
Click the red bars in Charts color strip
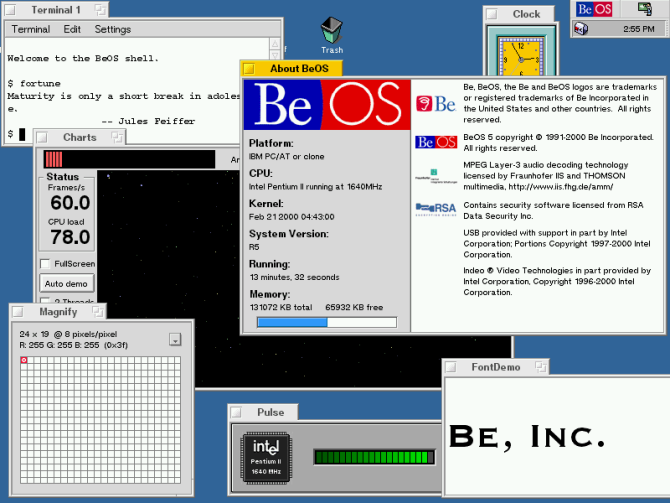click(x=54, y=159)
